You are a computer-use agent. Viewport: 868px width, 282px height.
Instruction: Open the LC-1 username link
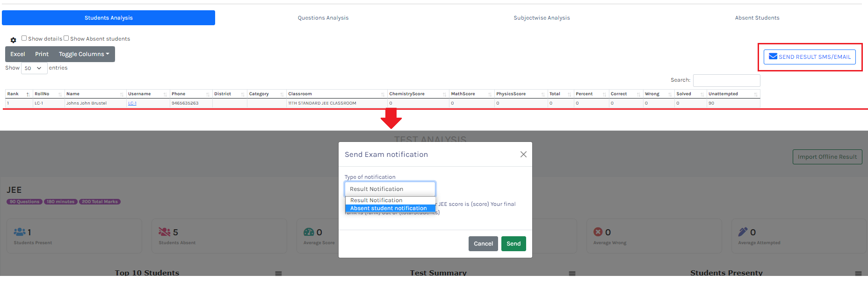click(x=132, y=103)
